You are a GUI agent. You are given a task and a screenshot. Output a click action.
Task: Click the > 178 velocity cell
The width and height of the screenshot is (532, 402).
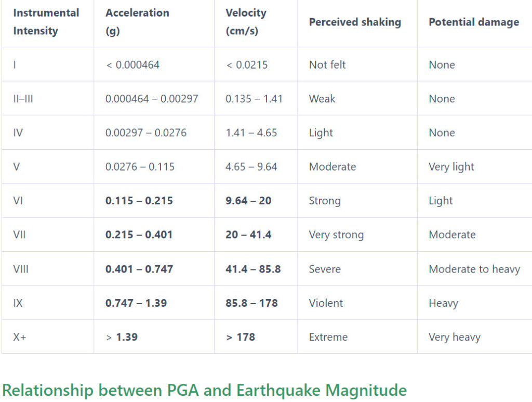241,337
